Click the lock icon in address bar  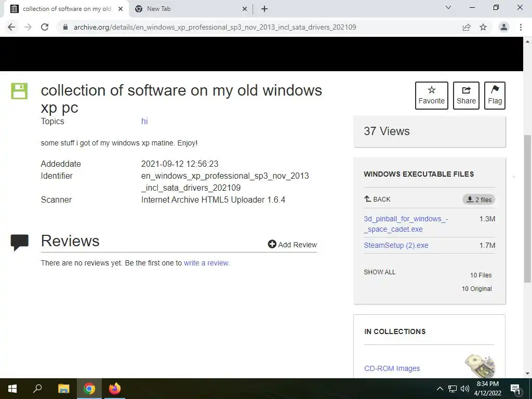(66, 27)
